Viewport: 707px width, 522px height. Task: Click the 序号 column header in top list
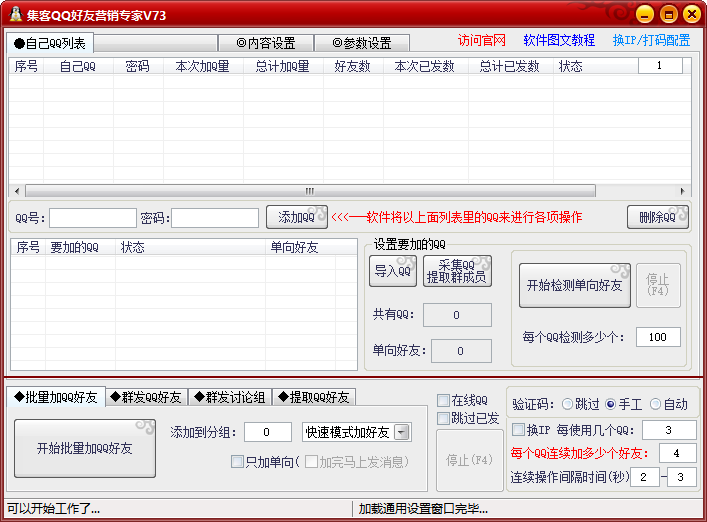[x=26, y=66]
